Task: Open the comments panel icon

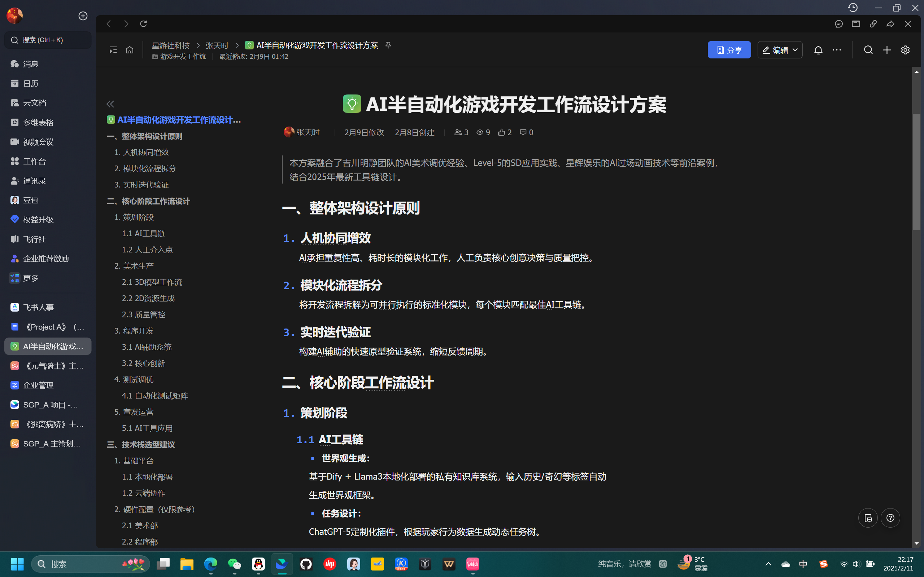Action: coord(838,24)
